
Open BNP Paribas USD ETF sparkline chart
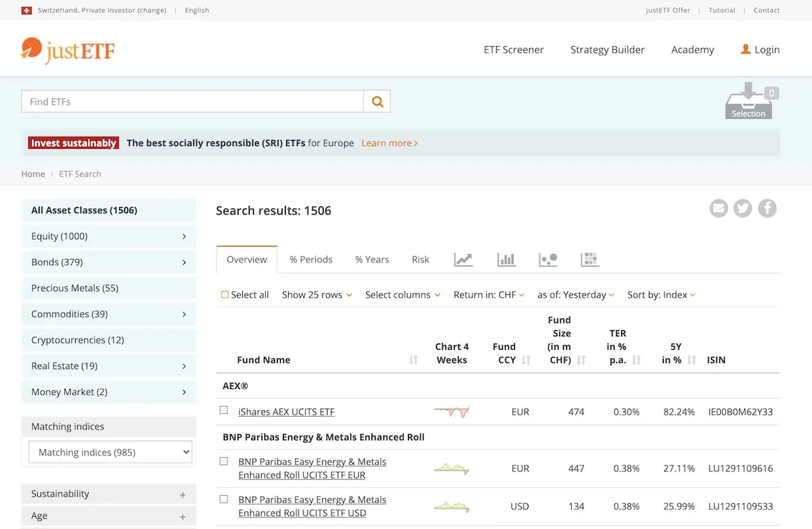point(451,506)
